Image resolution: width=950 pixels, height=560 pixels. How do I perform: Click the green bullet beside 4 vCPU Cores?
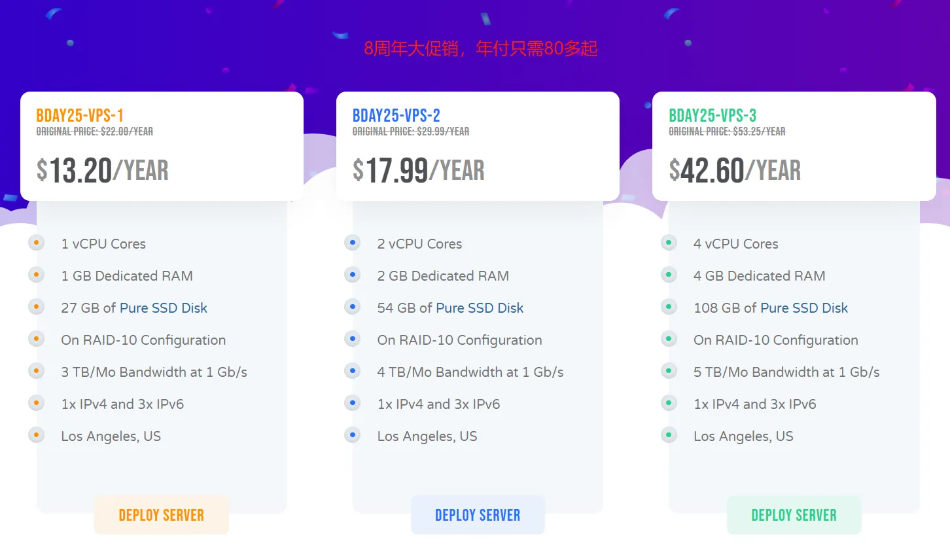(x=669, y=243)
